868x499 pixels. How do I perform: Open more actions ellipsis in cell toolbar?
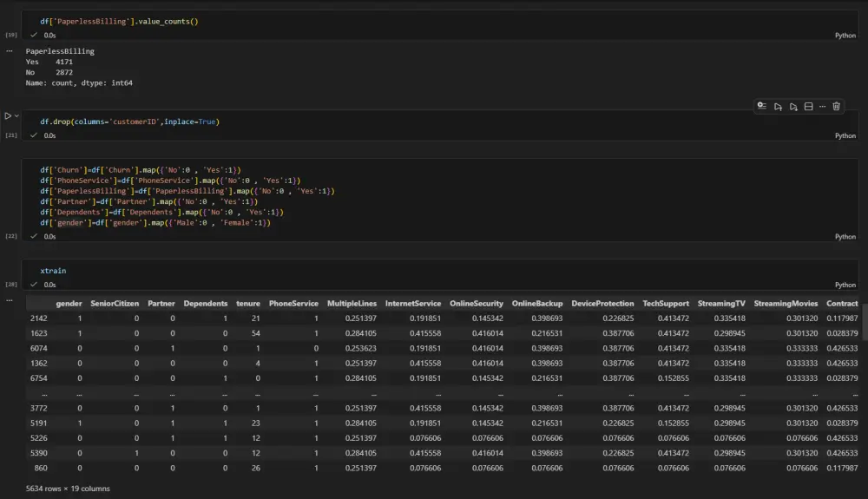tap(822, 107)
